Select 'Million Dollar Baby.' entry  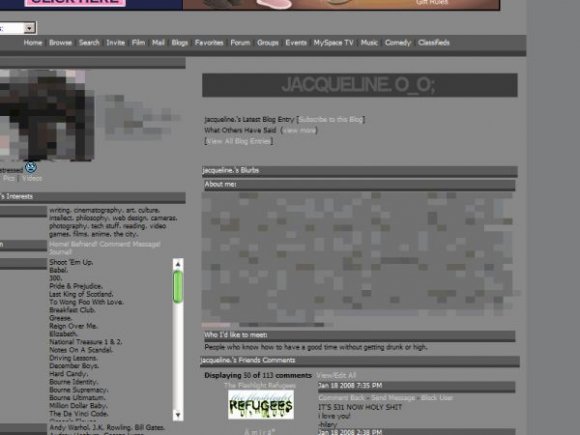click(78, 405)
